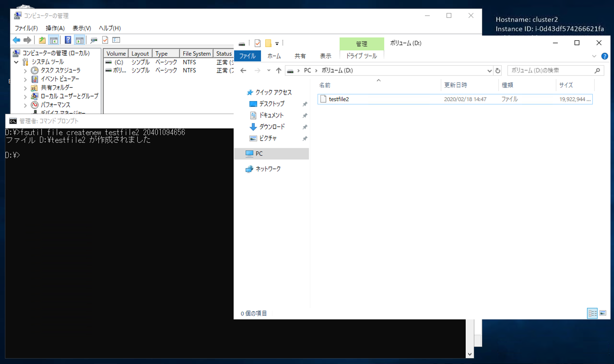Click the blue Help question mark icon
This screenshot has height=364, width=614.
pyautogui.click(x=68, y=40)
